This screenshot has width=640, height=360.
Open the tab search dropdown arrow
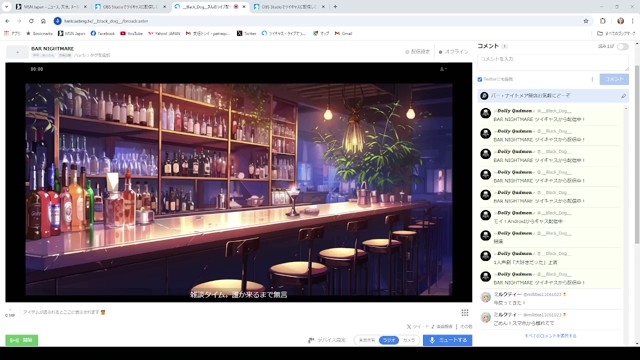point(6,7)
